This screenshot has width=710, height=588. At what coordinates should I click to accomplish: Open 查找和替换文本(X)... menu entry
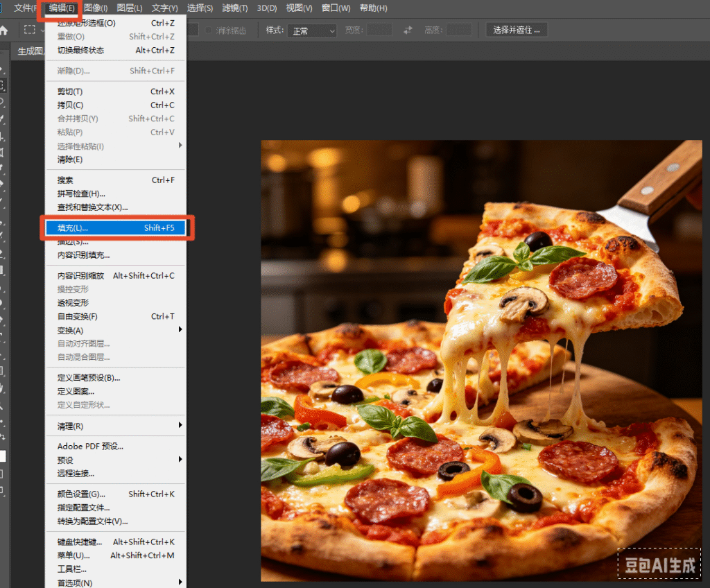click(x=116, y=207)
